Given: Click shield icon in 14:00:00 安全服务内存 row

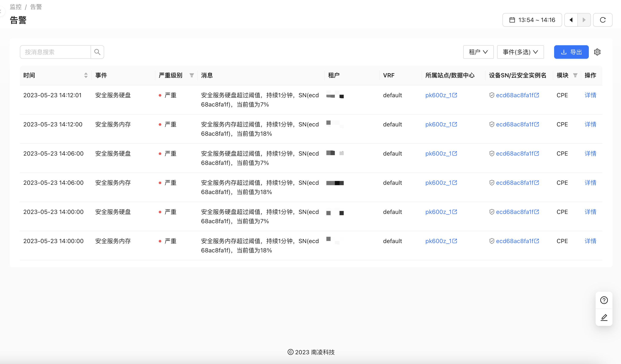Looking at the screenshot, I should click(x=492, y=241).
